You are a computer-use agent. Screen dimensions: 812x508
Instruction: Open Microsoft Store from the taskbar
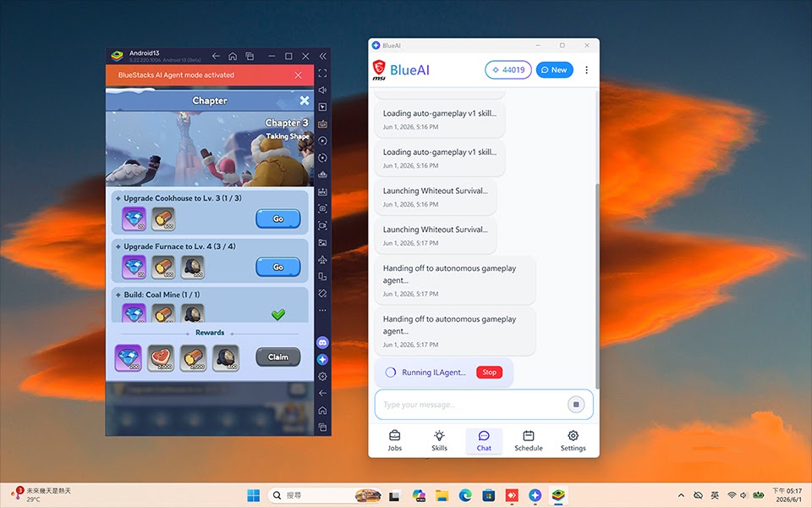[488, 495]
